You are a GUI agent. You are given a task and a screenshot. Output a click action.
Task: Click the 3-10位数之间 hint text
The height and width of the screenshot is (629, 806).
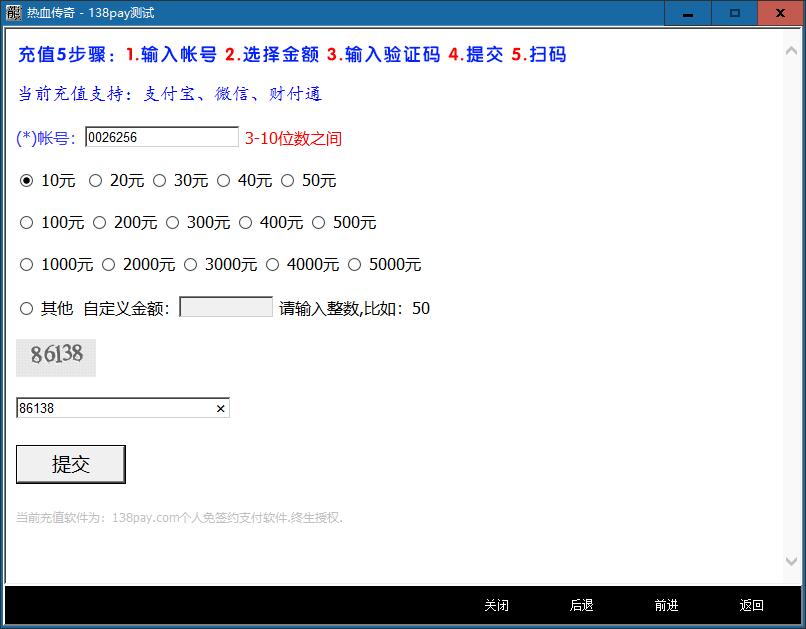[293, 138]
